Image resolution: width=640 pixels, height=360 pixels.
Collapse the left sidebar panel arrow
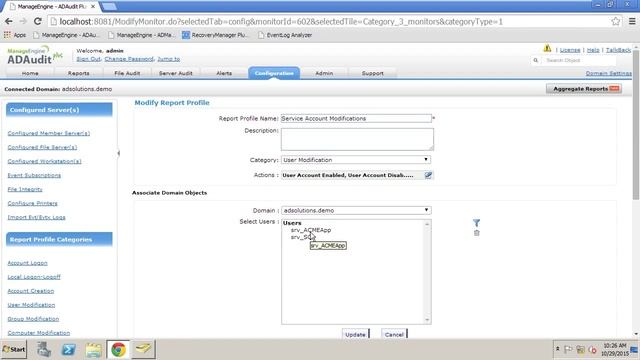coord(118,153)
